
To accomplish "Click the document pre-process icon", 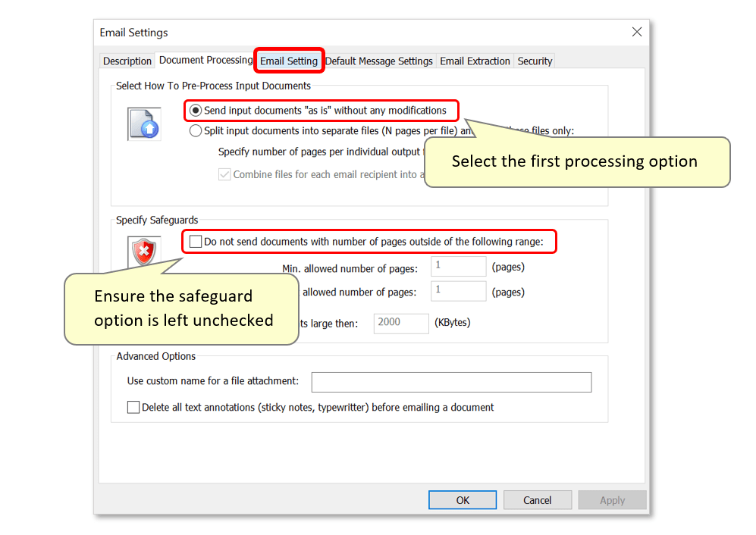I will 143,124.
